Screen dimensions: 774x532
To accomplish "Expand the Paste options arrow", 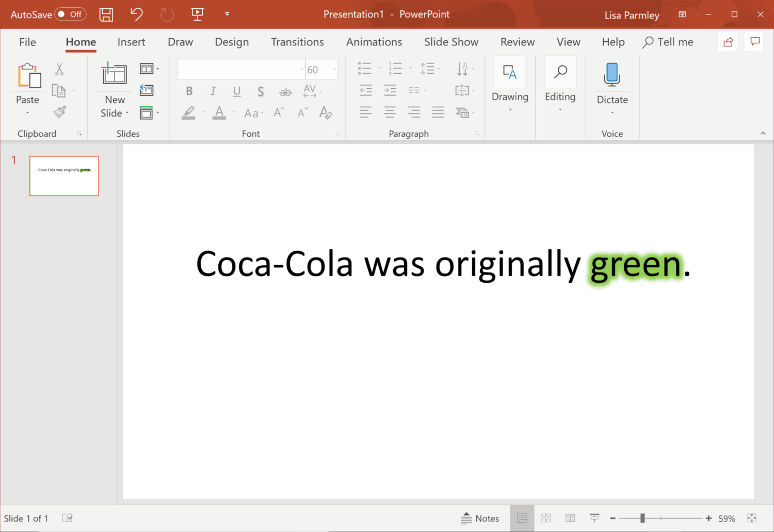I will [27, 112].
